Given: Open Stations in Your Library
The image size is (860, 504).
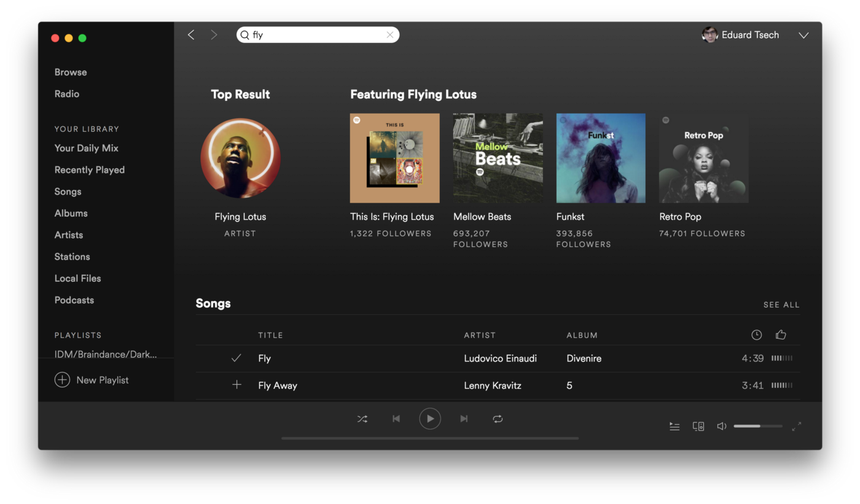Looking at the screenshot, I should 72,257.
